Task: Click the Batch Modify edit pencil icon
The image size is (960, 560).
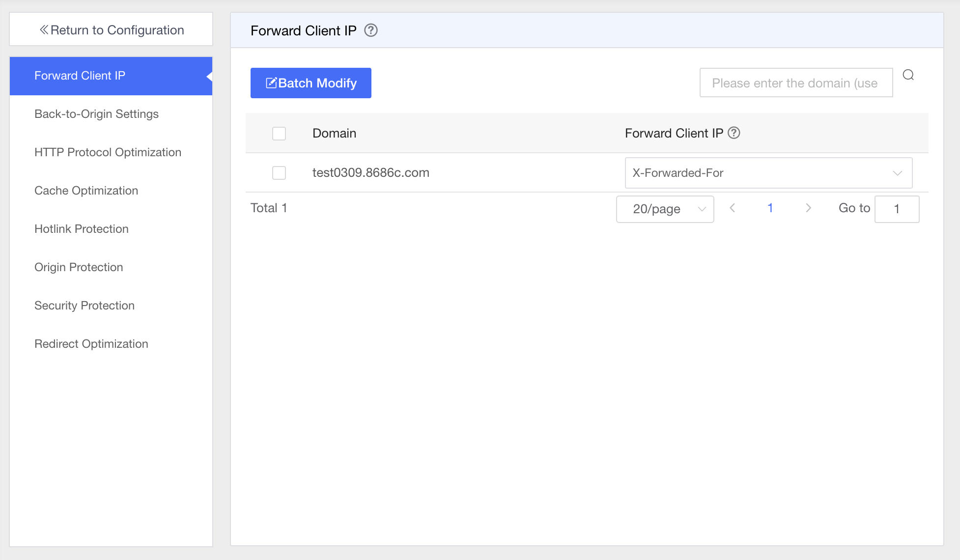Action: pos(271,83)
